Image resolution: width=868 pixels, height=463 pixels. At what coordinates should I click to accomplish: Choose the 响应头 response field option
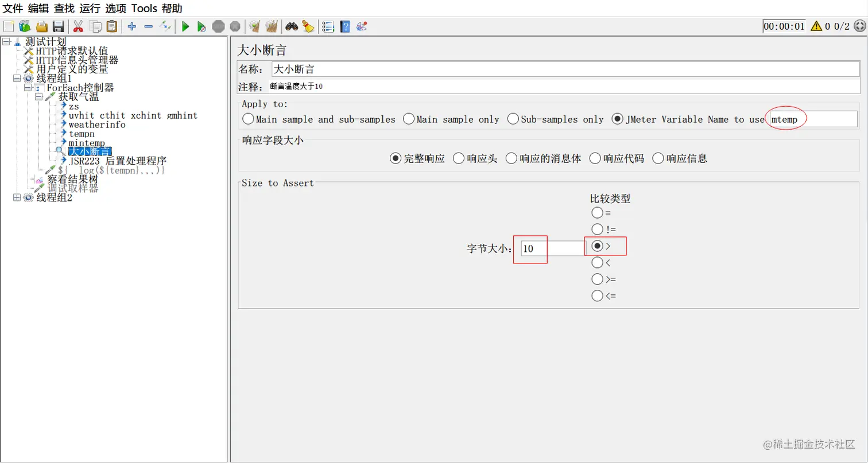pyautogui.click(x=459, y=158)
